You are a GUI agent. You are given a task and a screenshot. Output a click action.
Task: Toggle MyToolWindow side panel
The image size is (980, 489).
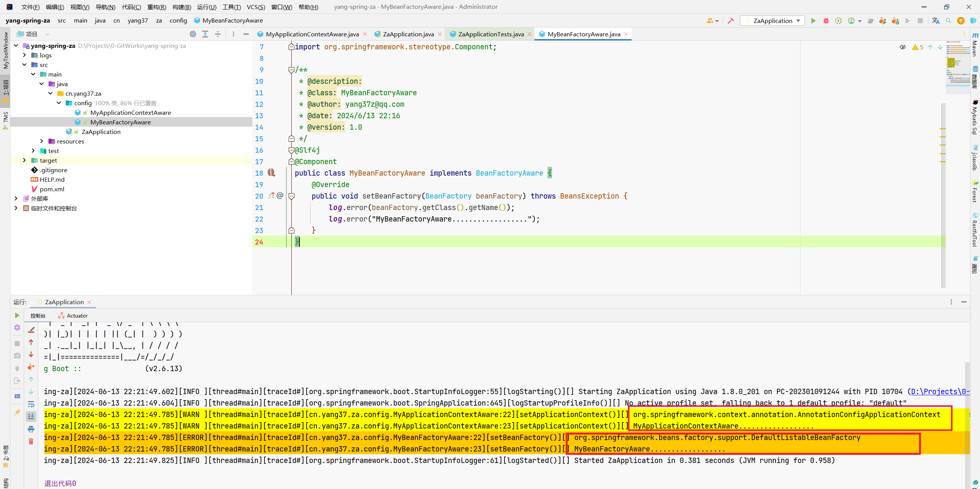(x=5, y=50)
